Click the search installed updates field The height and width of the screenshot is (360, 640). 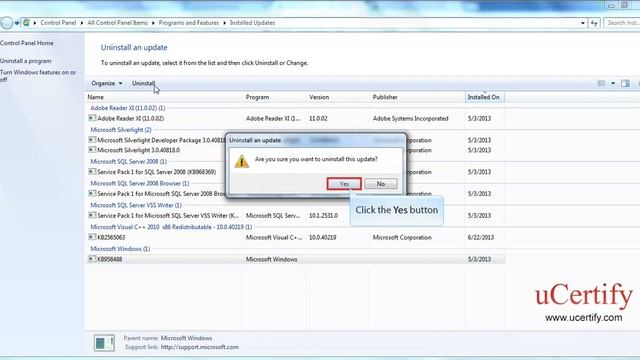click(622, 23)
